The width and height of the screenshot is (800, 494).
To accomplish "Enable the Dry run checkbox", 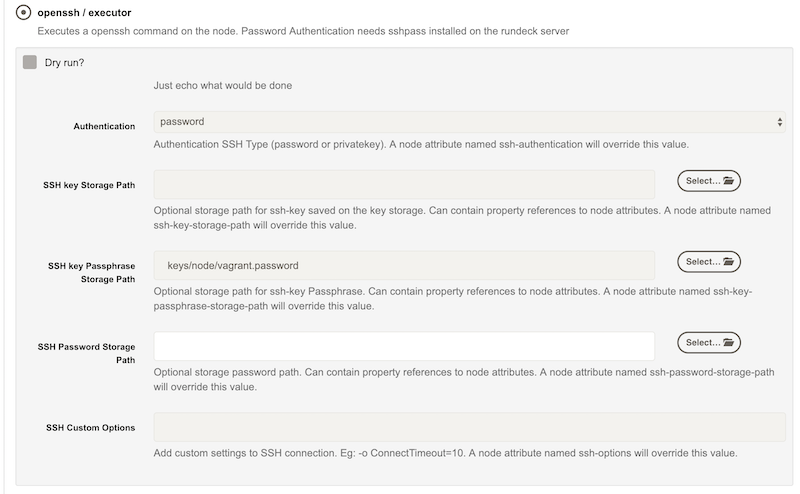I will click(x=30, y=62).
